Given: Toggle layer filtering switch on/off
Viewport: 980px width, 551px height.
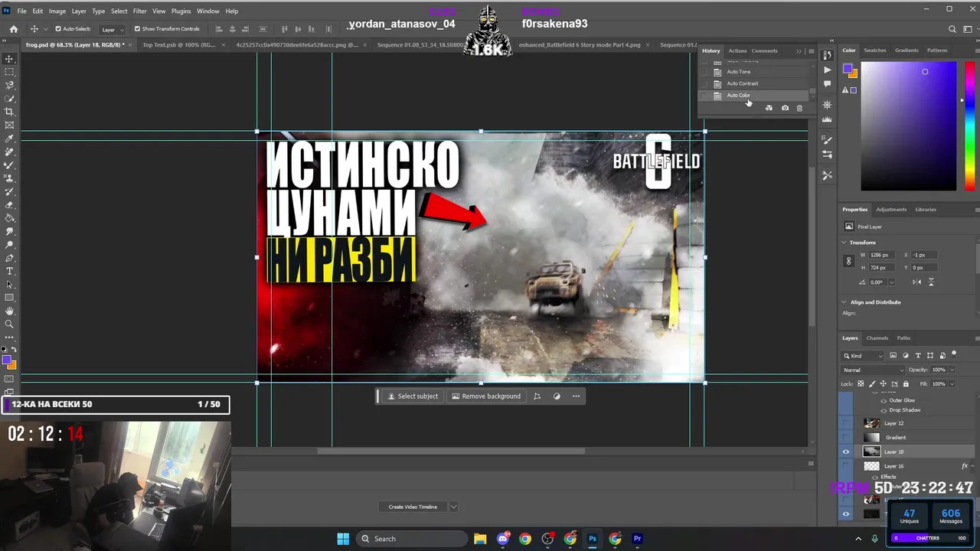Looking at the screenshot, I should click(953, 354).
